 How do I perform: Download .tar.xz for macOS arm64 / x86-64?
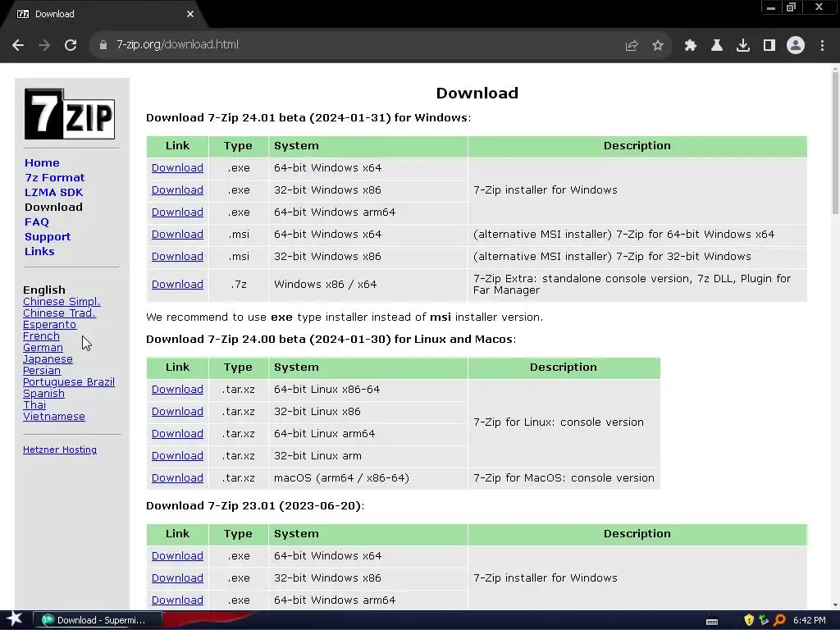[177, 478]
